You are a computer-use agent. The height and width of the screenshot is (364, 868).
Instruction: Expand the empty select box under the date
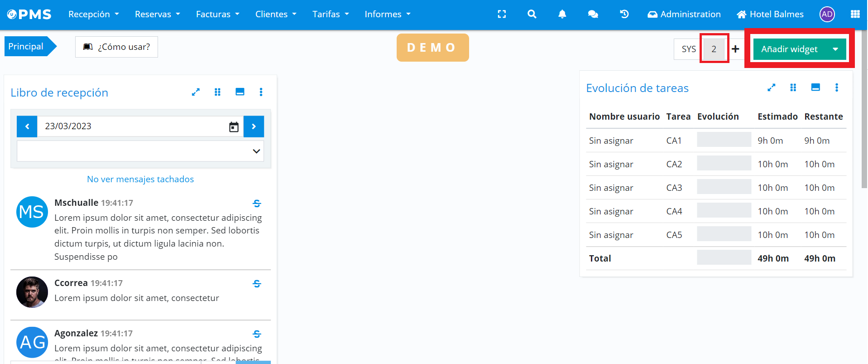coord(140,151)
